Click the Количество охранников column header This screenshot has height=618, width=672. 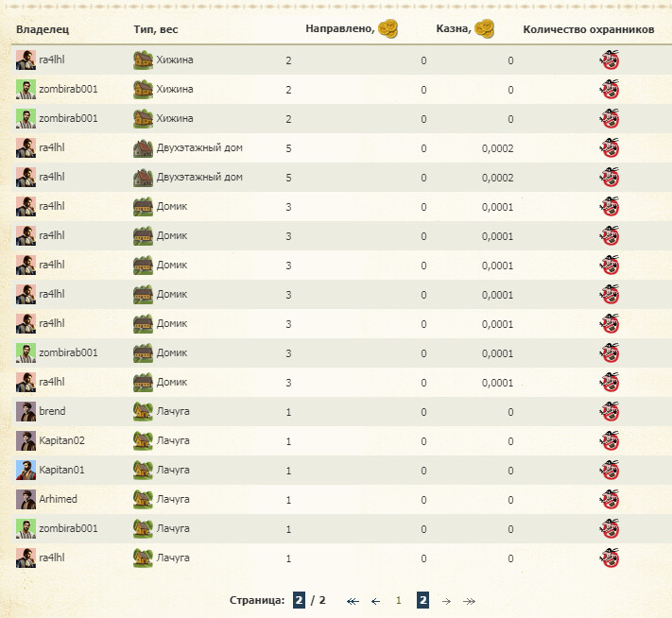point(589,29)
